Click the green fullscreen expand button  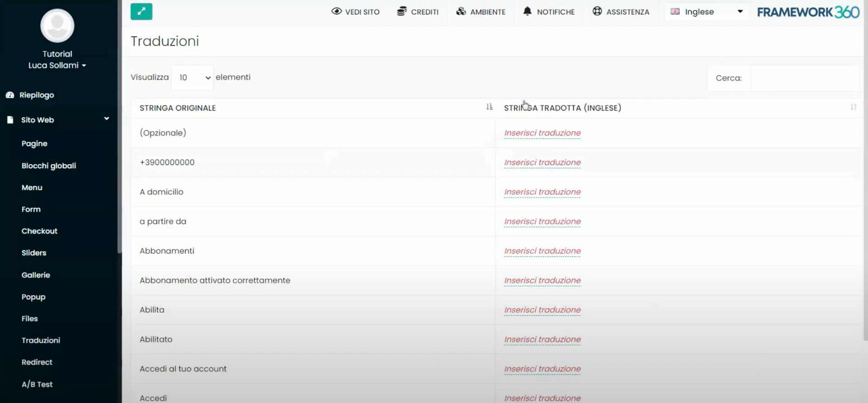[141, 12]
